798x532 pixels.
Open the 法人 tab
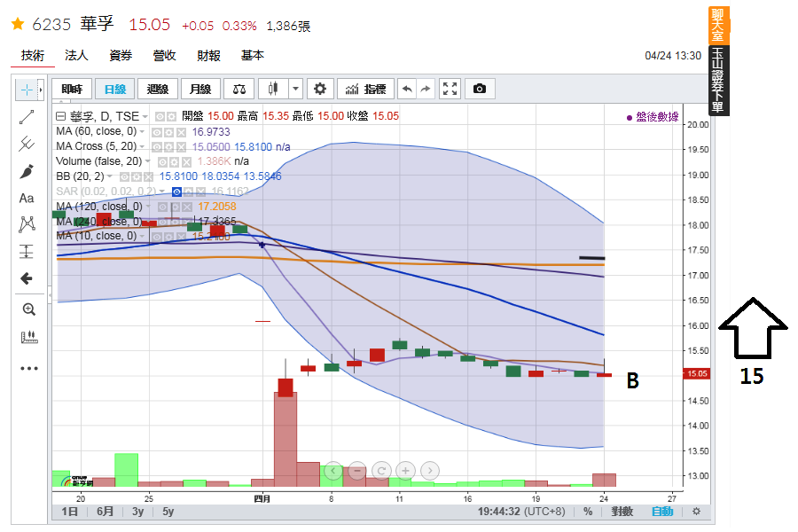tap(76, 55)
